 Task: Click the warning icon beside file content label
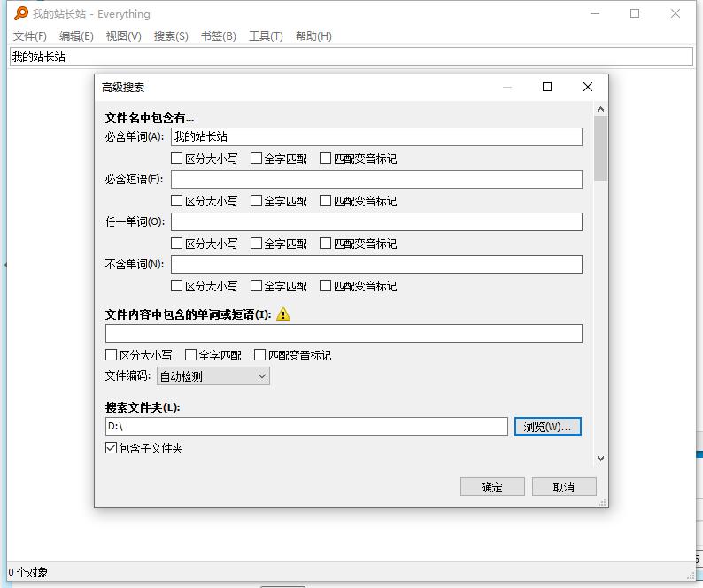tap(283, 314)
